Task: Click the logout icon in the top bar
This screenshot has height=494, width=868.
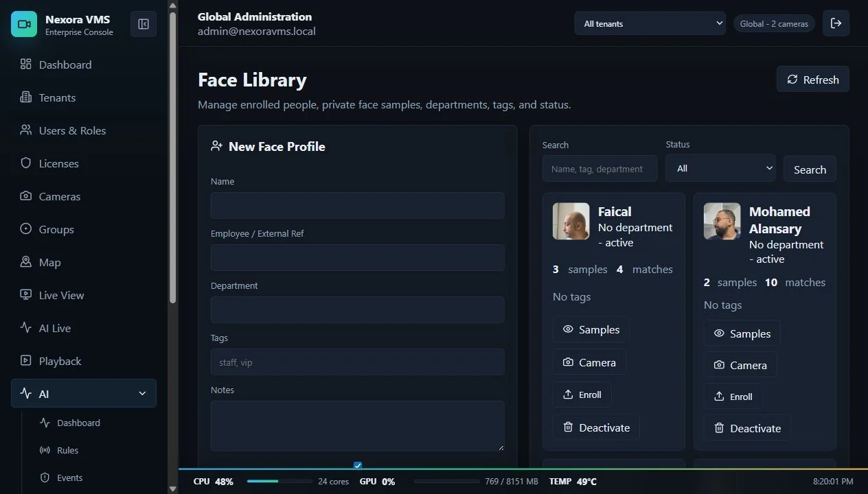Action: (836, 23)
